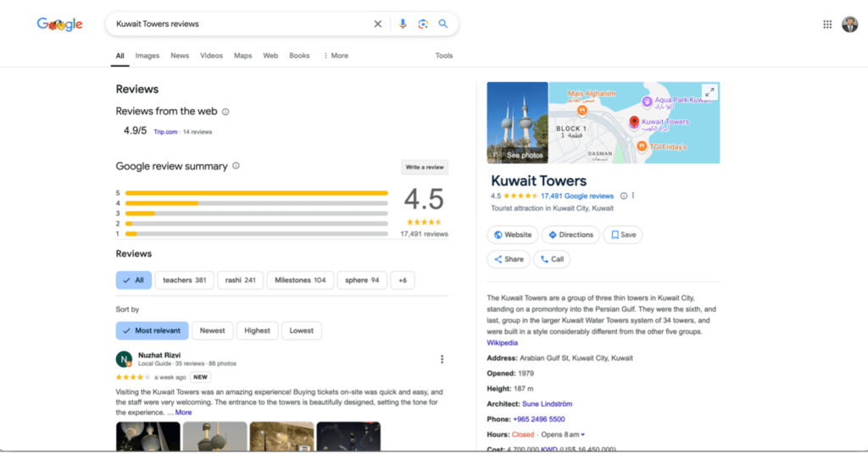The height and width of the screenshot is (454, 868).
Task: Click the 4-star rating bar
Action: (256, 203)
